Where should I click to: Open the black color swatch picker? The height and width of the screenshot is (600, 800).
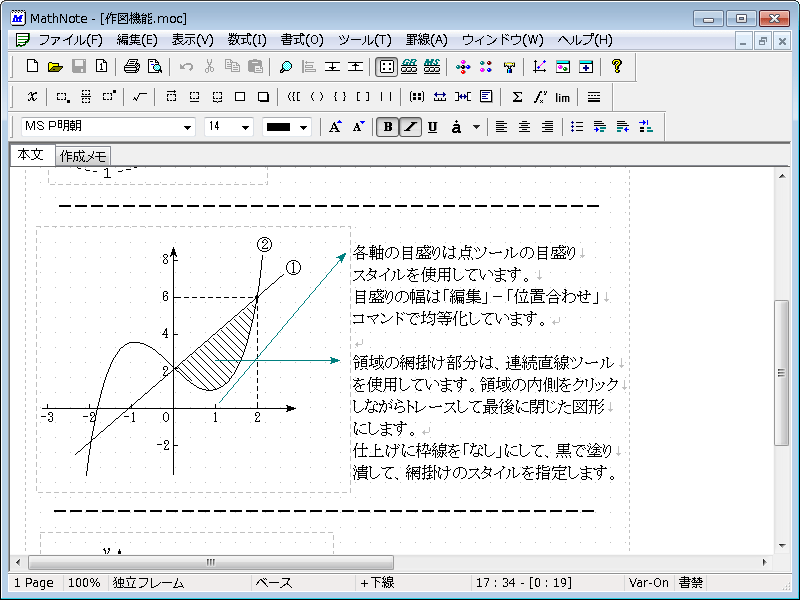pyautogui.click(x=287, y=128)
